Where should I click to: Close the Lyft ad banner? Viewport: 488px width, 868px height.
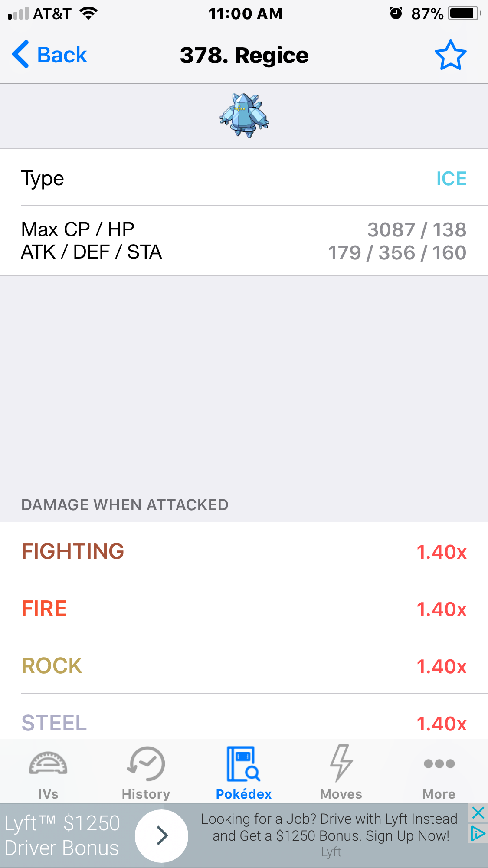pyautogui.click(x=478, y=812)
